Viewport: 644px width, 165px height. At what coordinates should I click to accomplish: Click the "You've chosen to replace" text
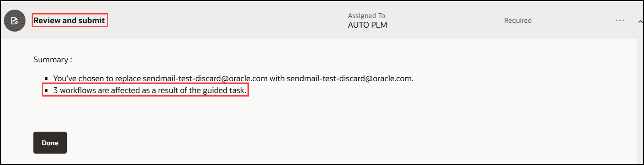coord(97,79)
